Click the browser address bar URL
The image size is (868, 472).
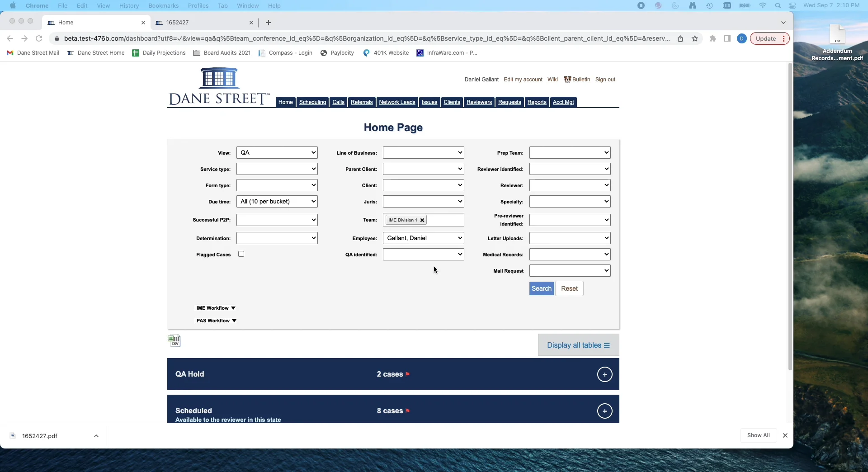[x=367, y=38]
